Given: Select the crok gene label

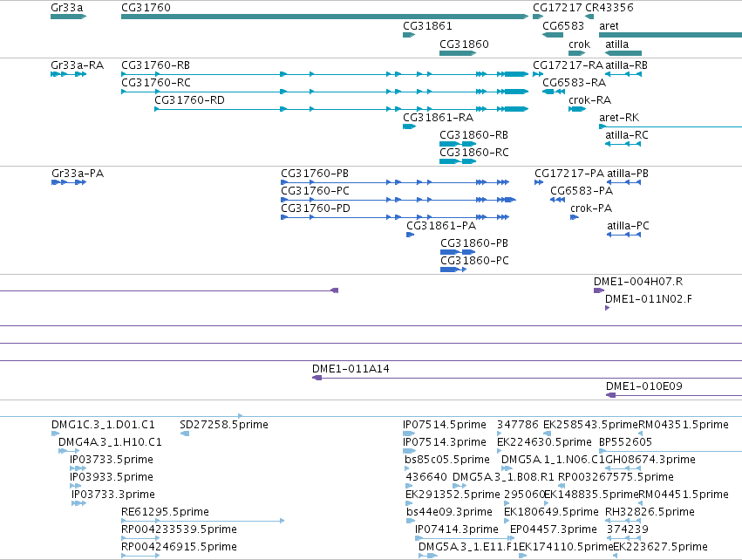Looking at the screenshot, I should pyautogui.click(x=579, y=44).
